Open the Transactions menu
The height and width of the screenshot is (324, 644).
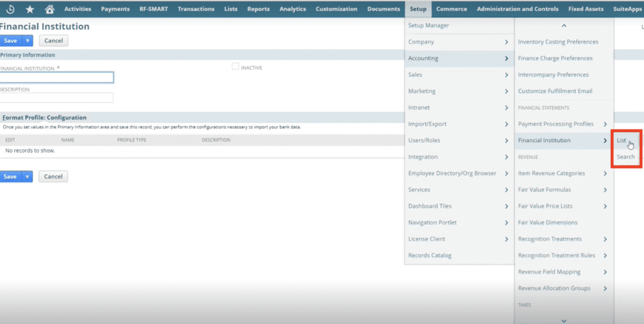pos(197,9)
